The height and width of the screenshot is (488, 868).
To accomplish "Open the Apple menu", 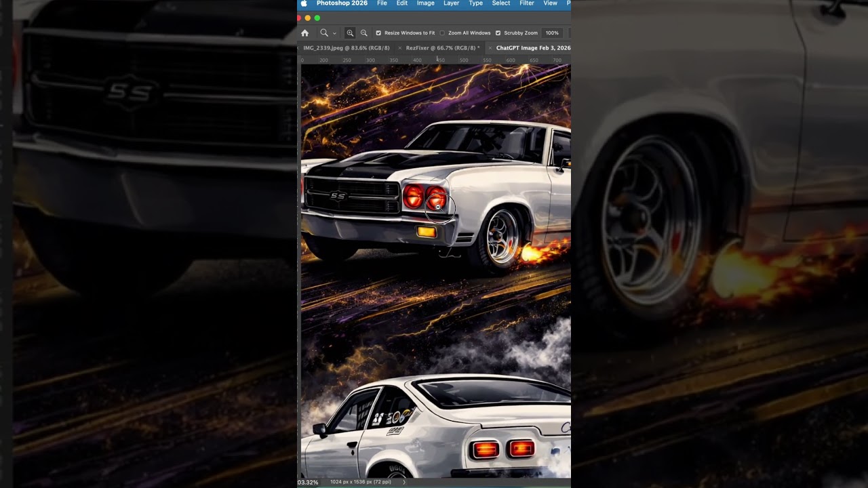I will (304, 3).
